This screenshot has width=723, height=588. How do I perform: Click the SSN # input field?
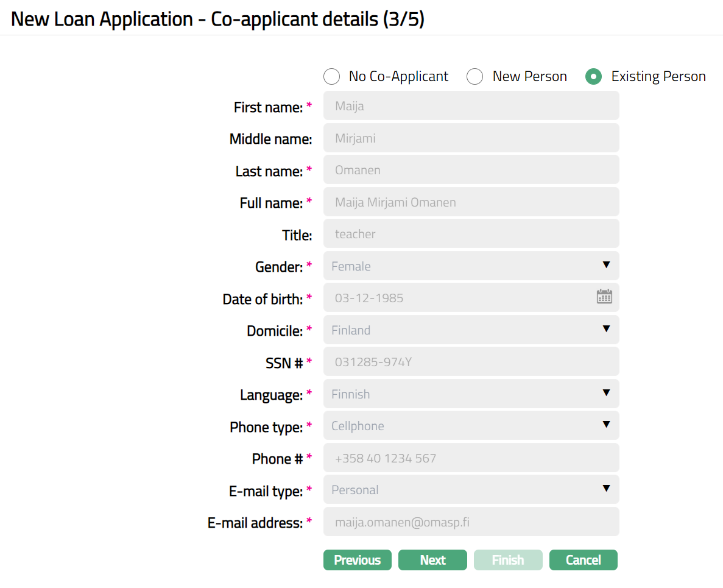point(471,361)
